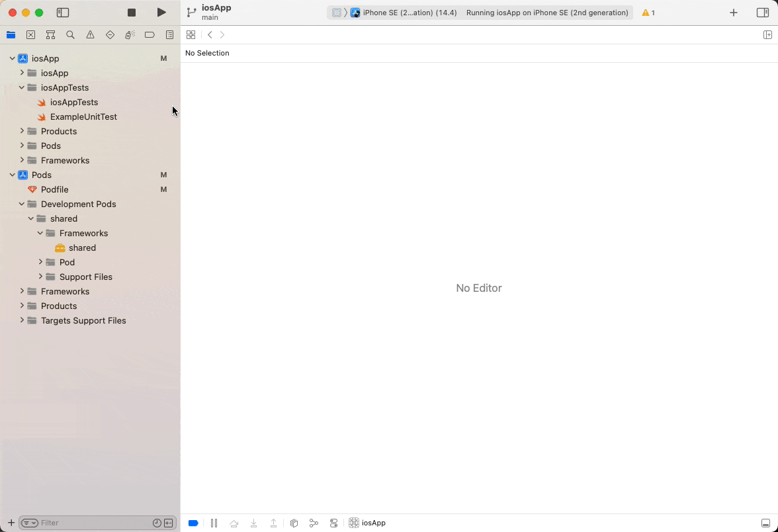The width and height of the screenshot is (778, 532).
Task: Open the scheme selector icon
Action: coord(336,13)
